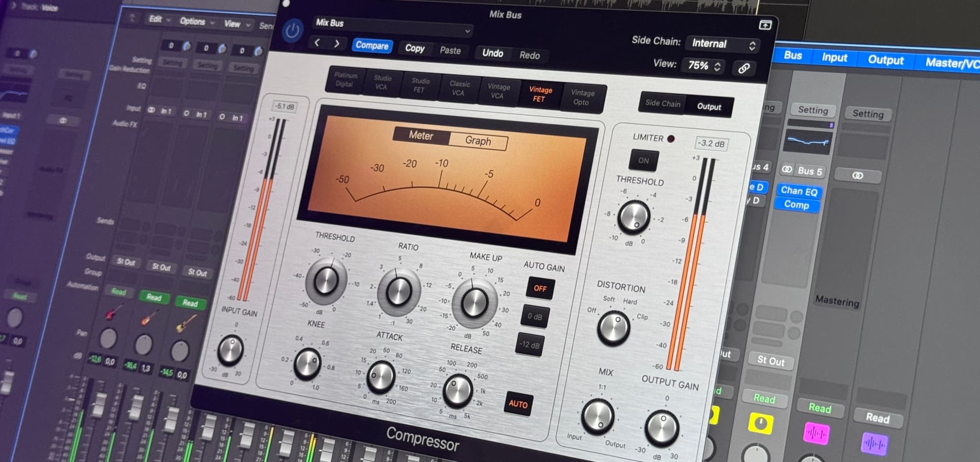Click the stereo format icon beside Bus 5

787,169
